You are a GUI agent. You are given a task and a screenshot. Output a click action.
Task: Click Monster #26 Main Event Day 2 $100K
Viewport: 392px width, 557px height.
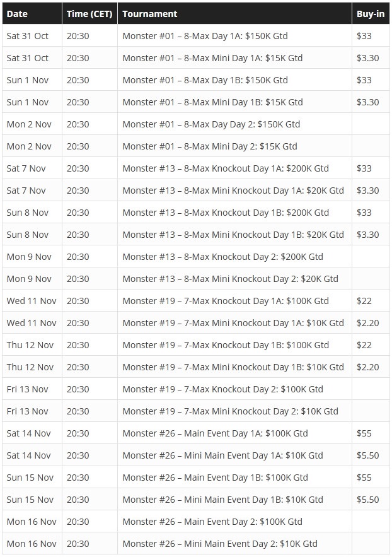coord(212,522)
